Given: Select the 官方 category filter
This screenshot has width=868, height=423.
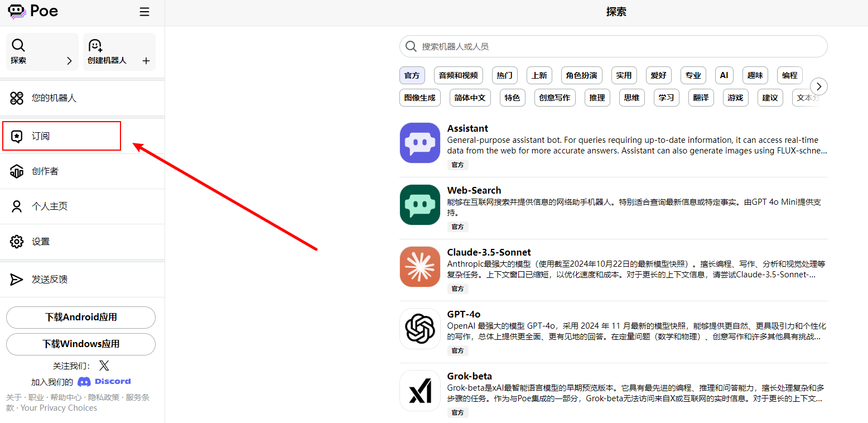Looking at the screenshot, I should 412,75.
